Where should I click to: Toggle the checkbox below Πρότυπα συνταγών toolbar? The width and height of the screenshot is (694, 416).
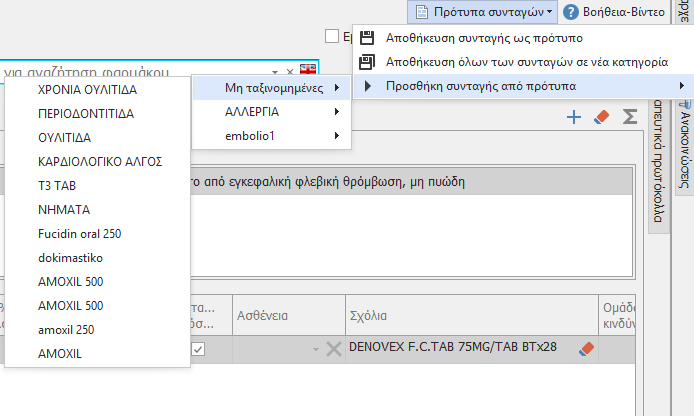coord(332,37)
